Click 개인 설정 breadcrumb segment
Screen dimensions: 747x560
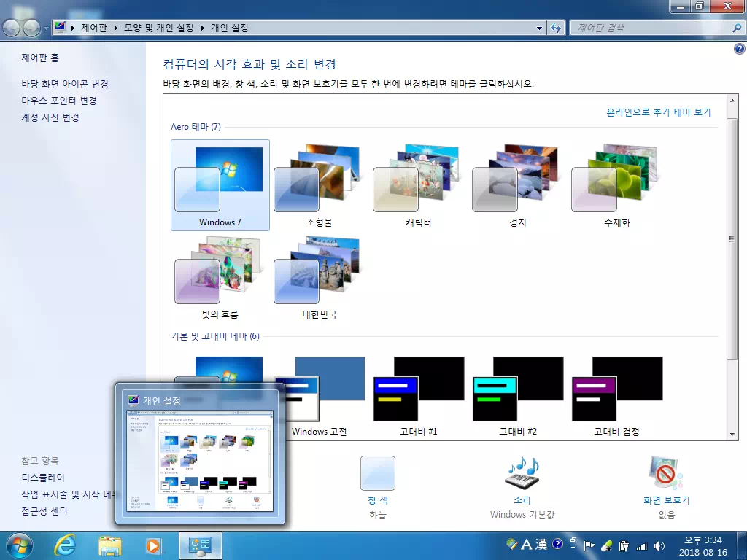click(230, 28)
